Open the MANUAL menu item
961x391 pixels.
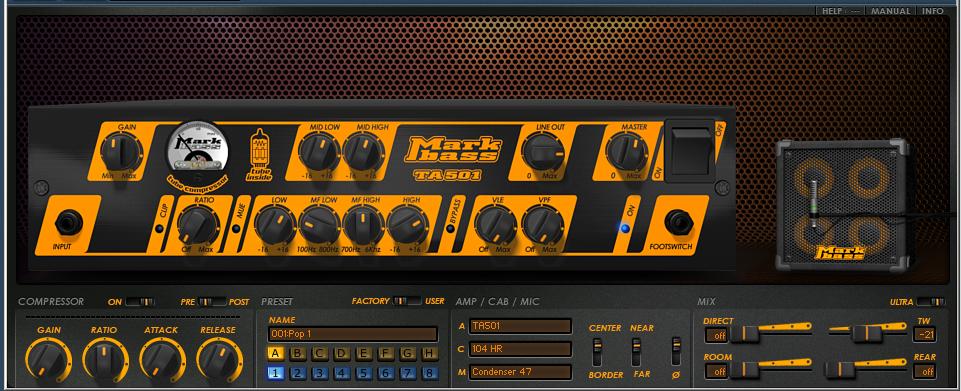pyautogui.click(x=891, y=11)
